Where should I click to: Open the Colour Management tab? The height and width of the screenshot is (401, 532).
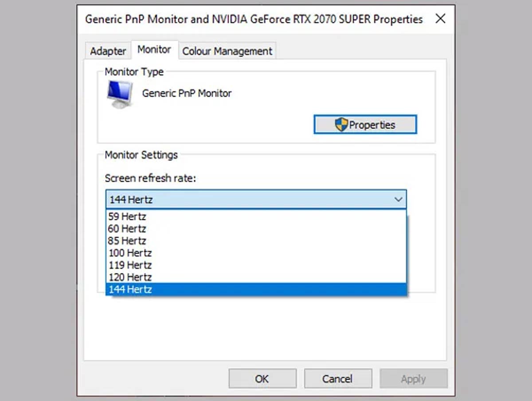click(227, 51)
